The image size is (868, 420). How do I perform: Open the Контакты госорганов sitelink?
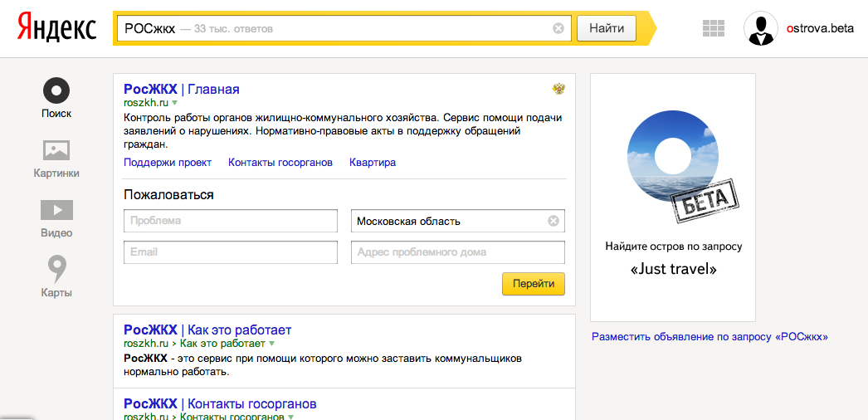point(280,163)
